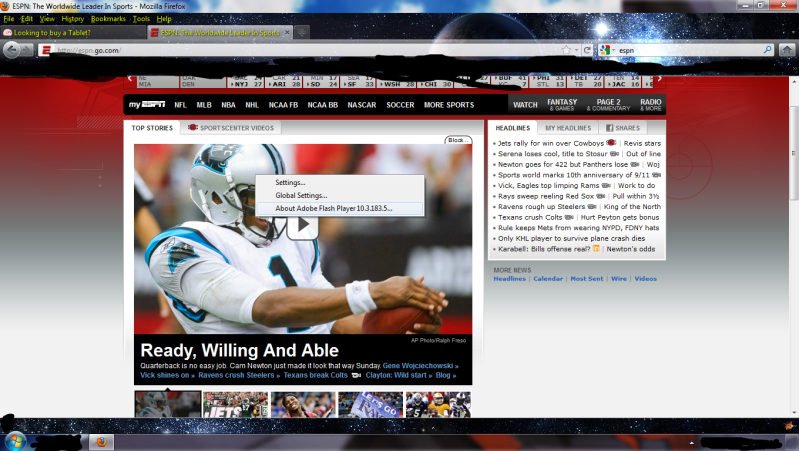
Task: Open the myESPN nav item
Action: tap(147, 104)
